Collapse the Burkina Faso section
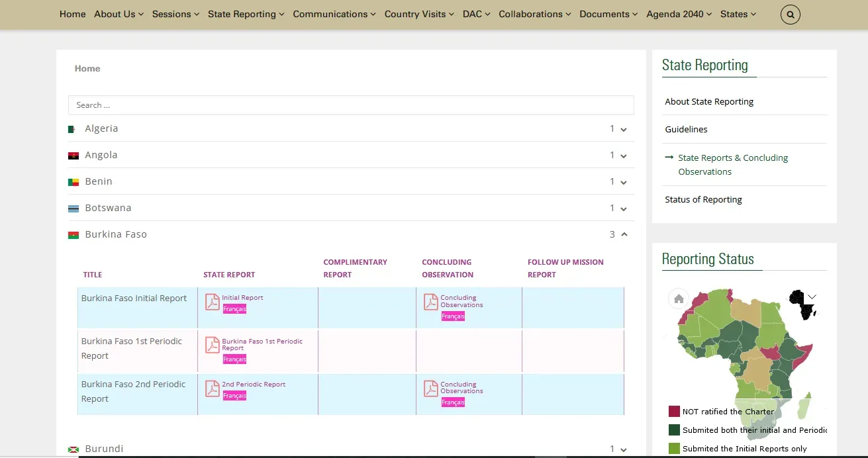The height and width of the screenshot is (458, 868). click(x=624, y=234)
